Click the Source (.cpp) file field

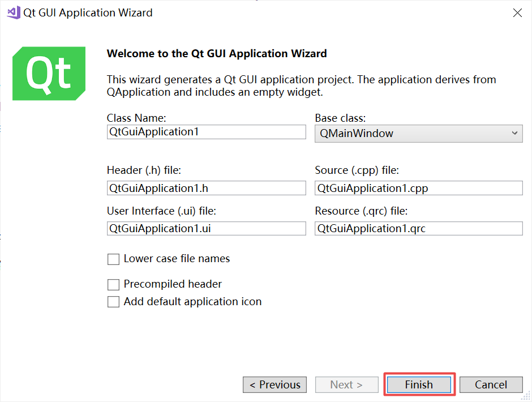(419, 188)
